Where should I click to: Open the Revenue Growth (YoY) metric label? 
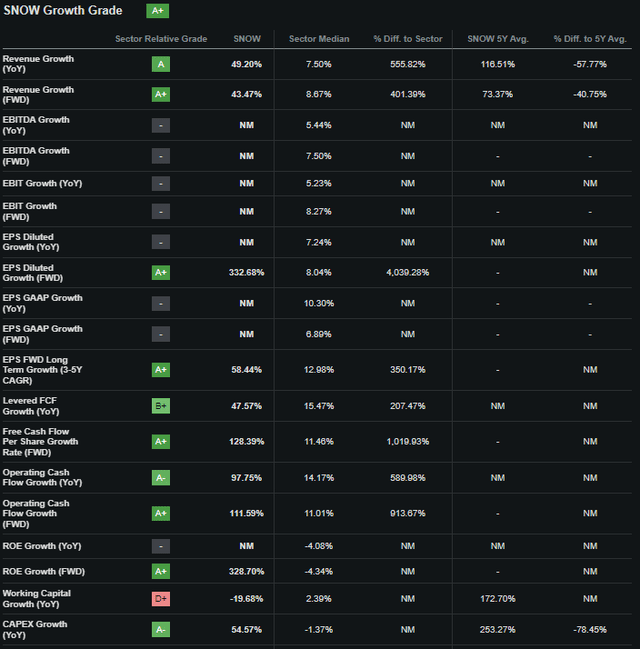coord(38,64)
